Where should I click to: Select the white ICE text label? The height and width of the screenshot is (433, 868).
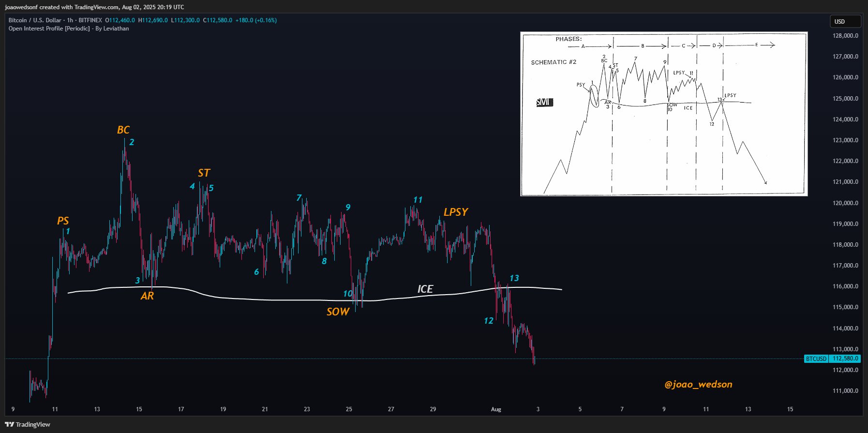[x=425, y=289]
